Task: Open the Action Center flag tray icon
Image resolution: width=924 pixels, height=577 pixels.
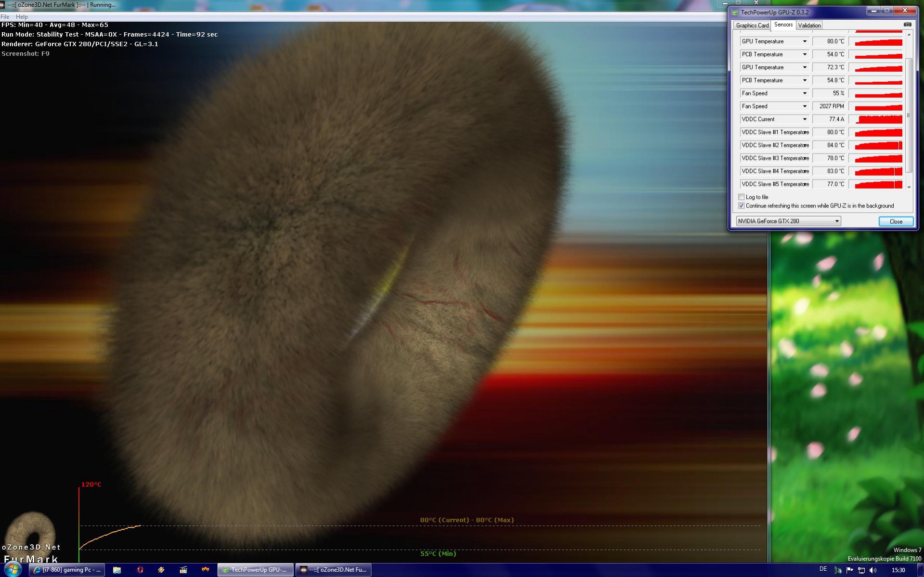Action: point(850,570)
